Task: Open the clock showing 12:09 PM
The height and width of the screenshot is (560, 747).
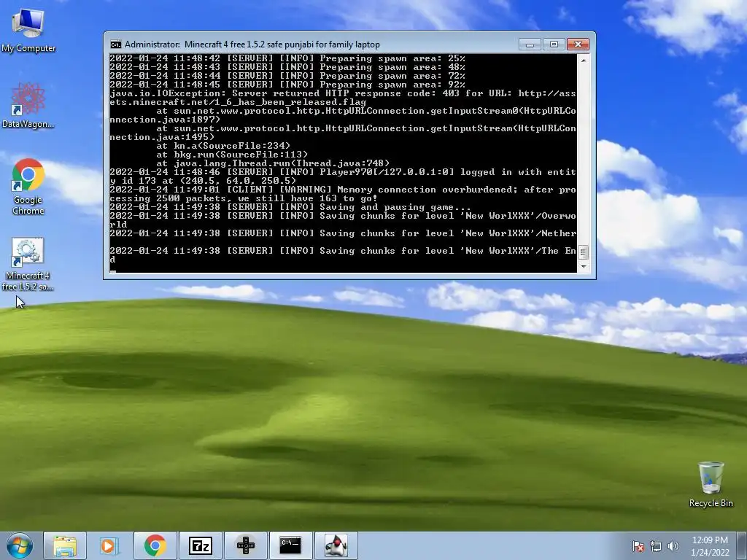Action: click(x=710, y=546)
